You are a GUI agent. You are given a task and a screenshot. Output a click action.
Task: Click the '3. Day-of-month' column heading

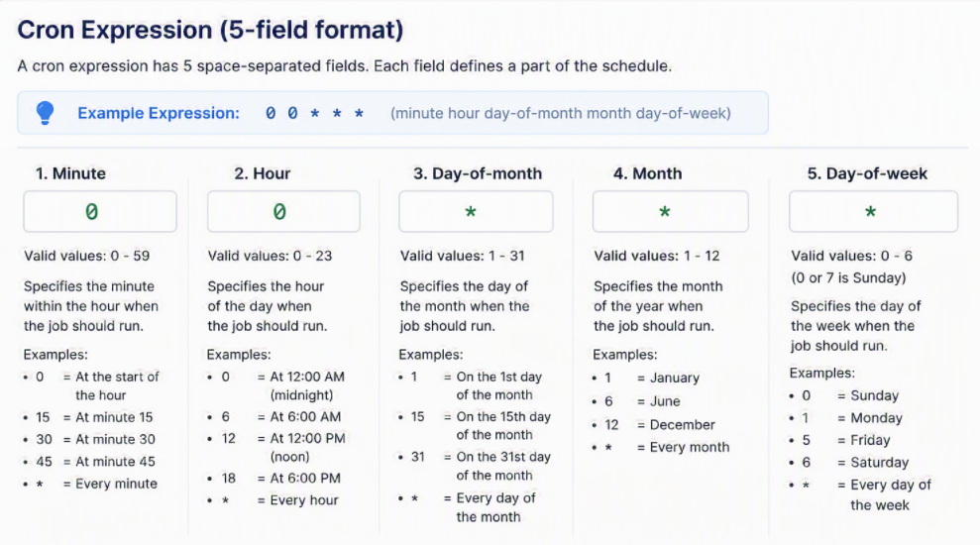[x=478, y=173]
